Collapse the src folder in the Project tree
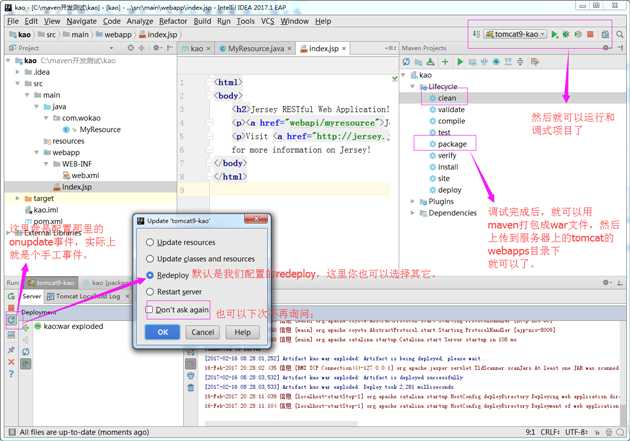The width and height of the screenshot is (630, 441). coord(18,84)
